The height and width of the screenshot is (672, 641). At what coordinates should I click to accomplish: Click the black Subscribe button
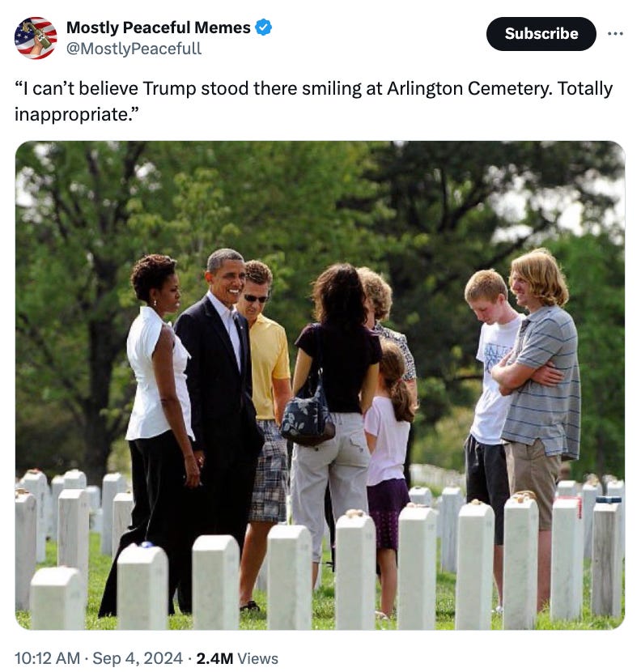tap(541, 33)
